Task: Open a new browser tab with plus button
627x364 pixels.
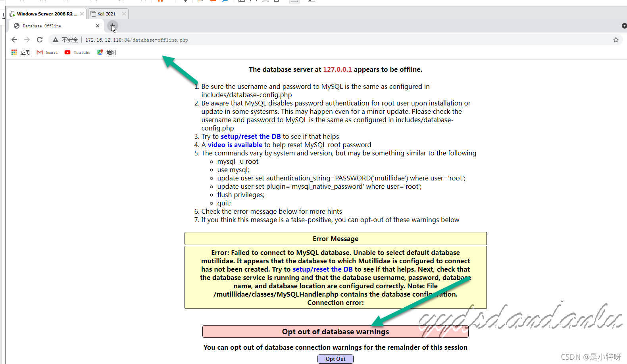Action: (x=113, y=26)
